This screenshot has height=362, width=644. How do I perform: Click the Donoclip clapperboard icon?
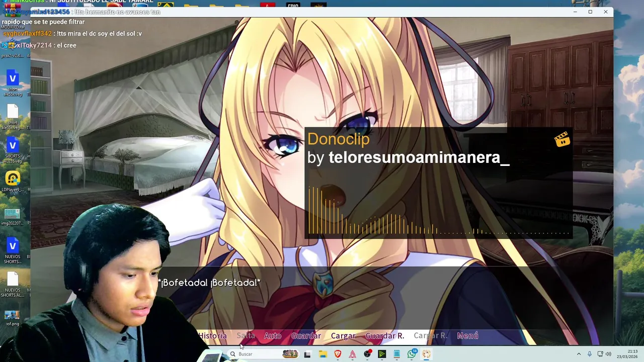point(562,140)
